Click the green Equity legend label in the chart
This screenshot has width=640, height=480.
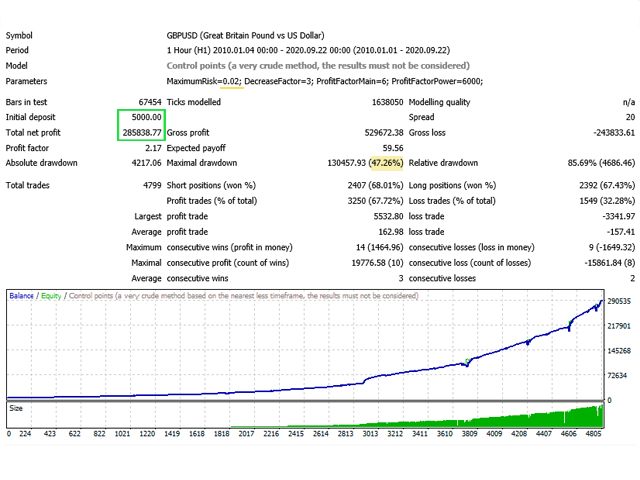pyautogui.click(x=51, y=296)
